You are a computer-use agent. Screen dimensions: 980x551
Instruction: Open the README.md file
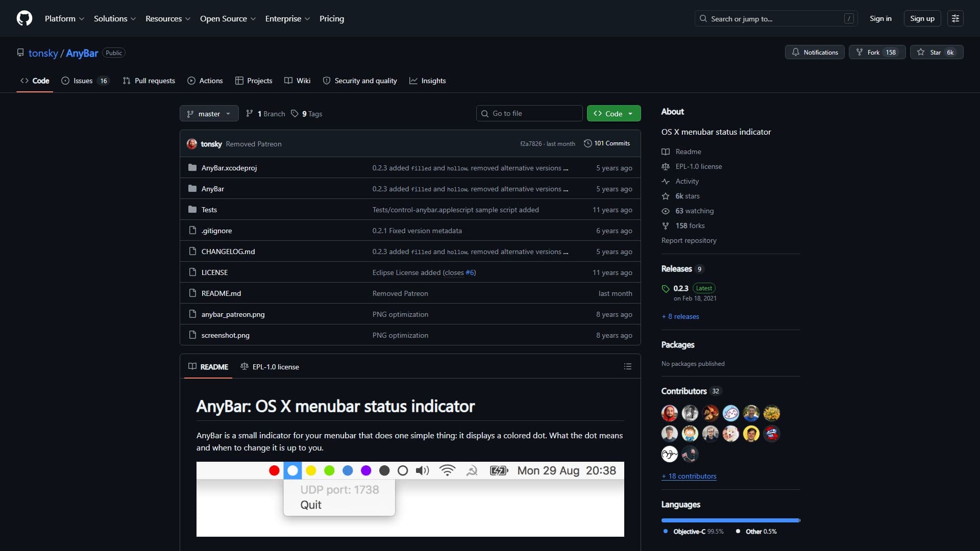click(x=221, y=293)
